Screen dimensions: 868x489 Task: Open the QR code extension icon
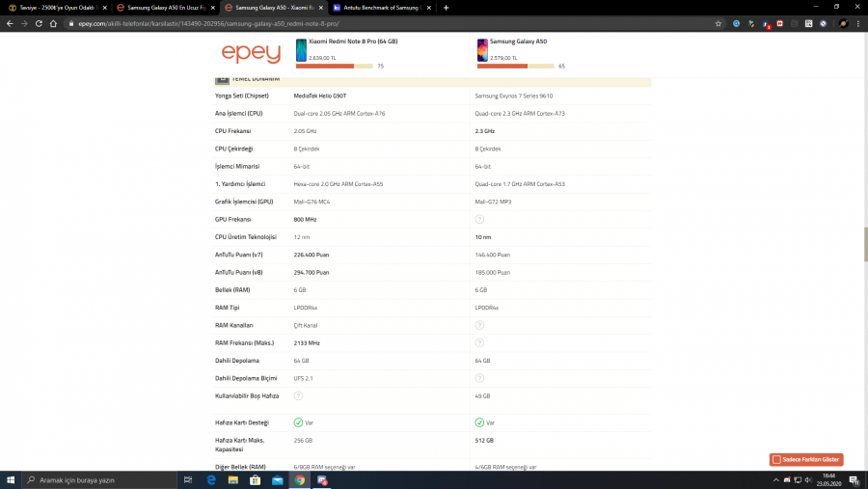point(809,24)
